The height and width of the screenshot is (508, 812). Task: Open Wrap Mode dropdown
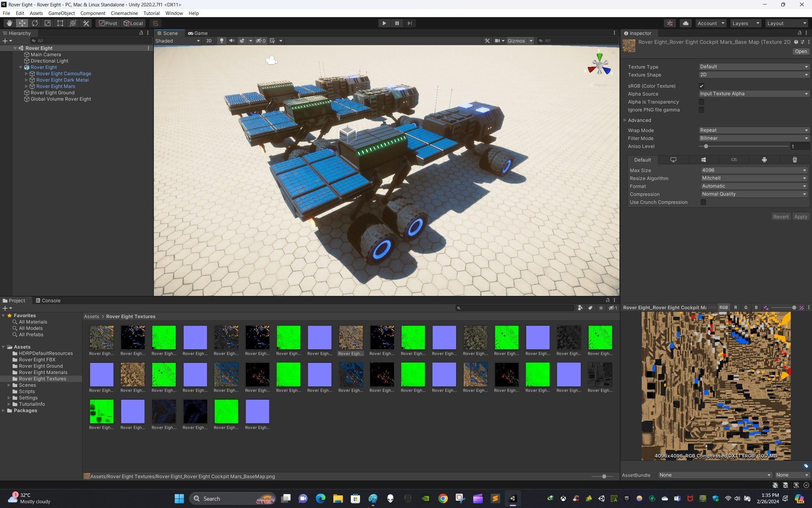click(754, 130)
